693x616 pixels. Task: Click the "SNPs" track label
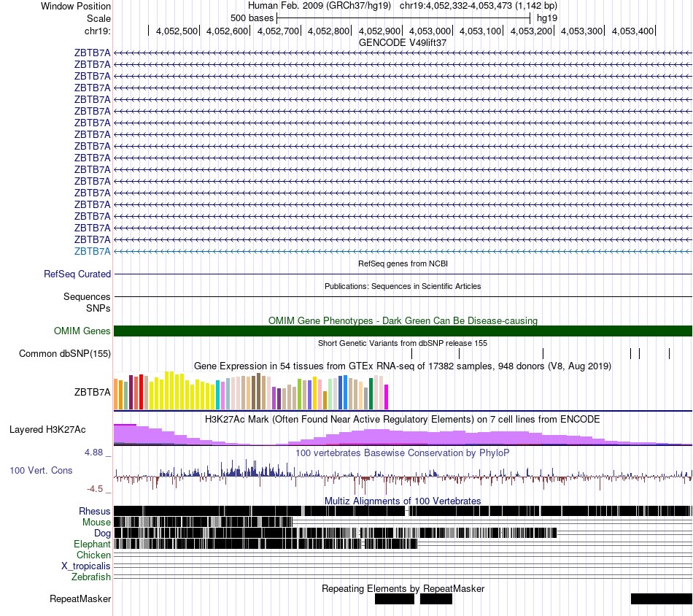[x=98, y=308]
